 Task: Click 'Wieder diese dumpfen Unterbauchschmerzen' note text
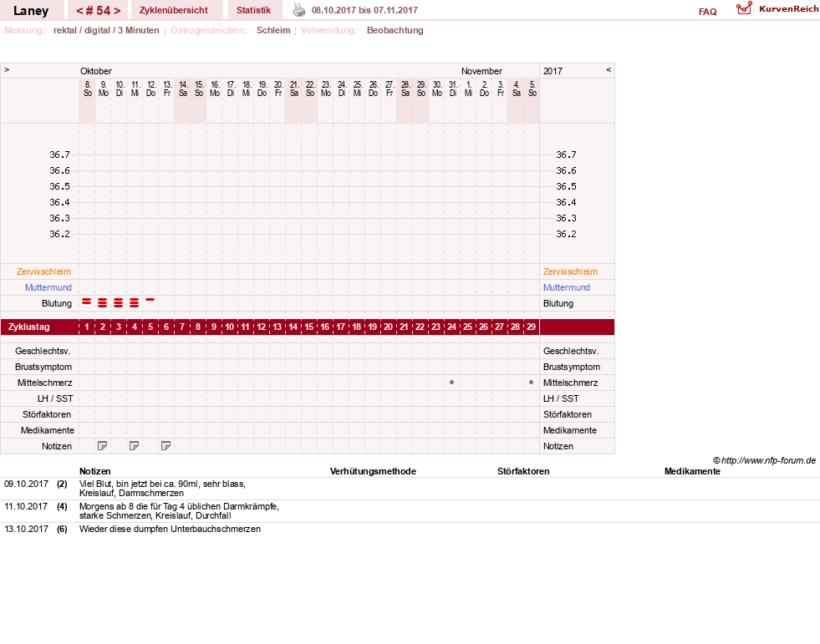(170, 529)
